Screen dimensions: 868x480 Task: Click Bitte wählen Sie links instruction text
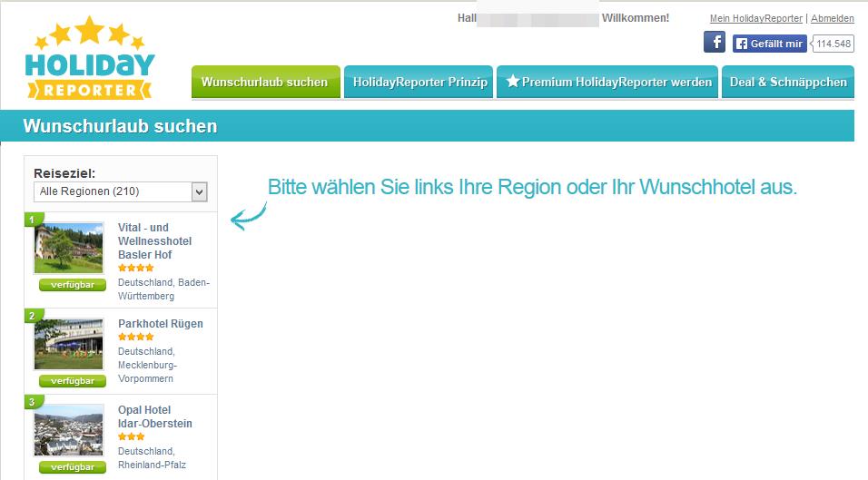click(x=532, y=187)
